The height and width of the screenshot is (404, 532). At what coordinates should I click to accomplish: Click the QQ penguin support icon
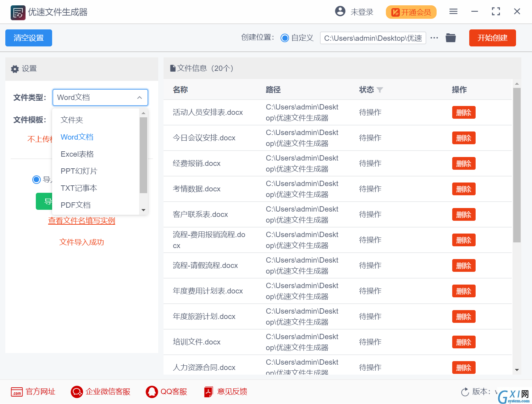[152, 392]
